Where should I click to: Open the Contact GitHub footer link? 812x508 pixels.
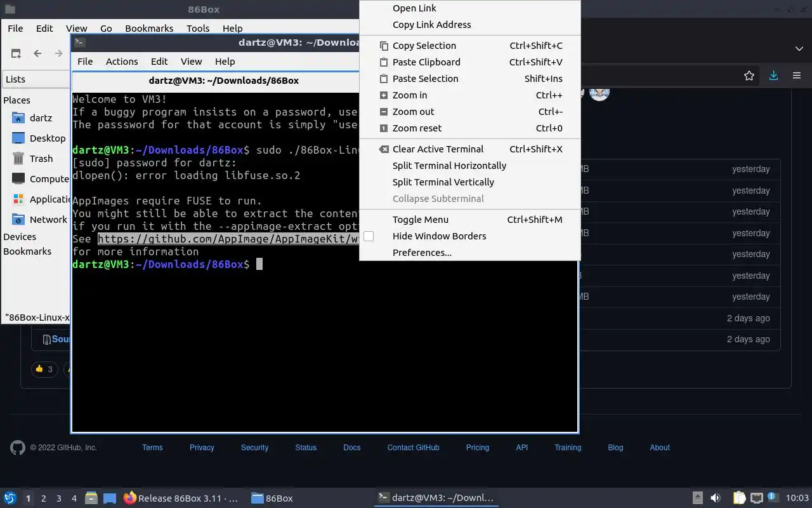(413, 448)
